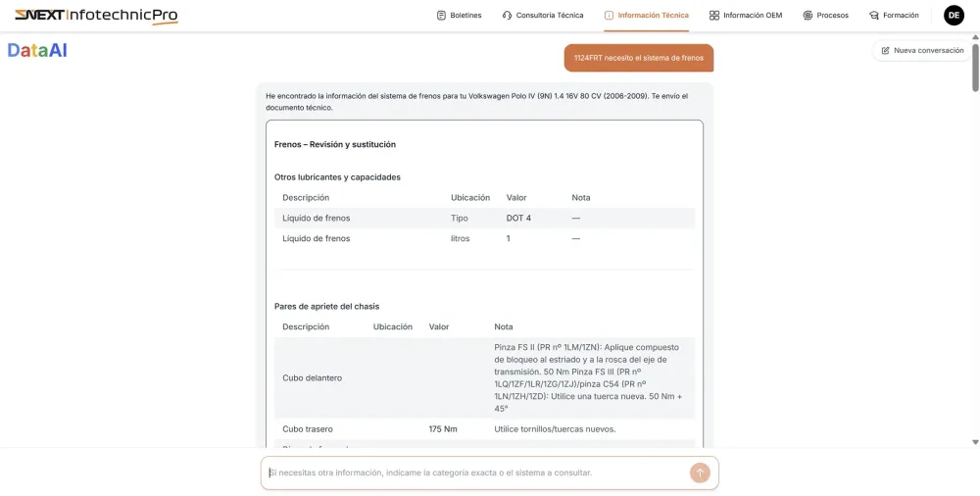Viewport: 980px width, 496px height.
Task: Click the vertical scrollbar thumb
Action: [x=975, y=67]
